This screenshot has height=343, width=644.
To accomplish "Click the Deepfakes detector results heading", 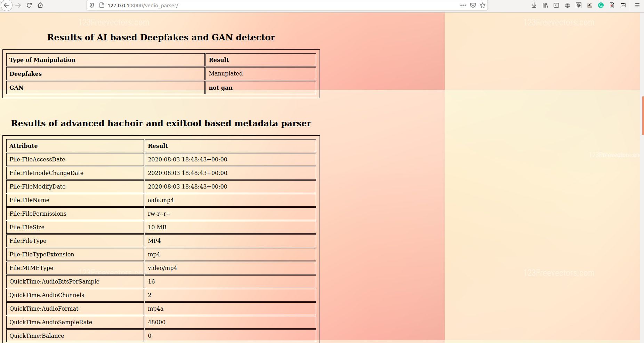I will coord(161,37).
